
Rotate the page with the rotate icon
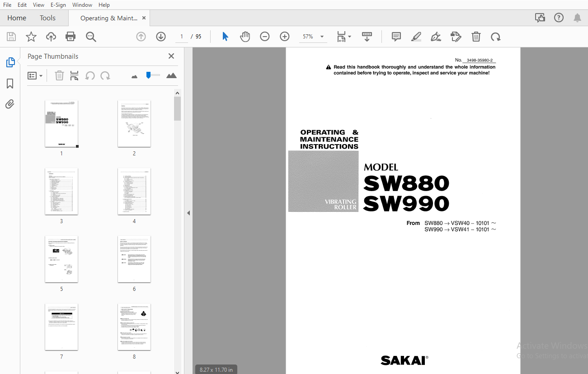496,37
